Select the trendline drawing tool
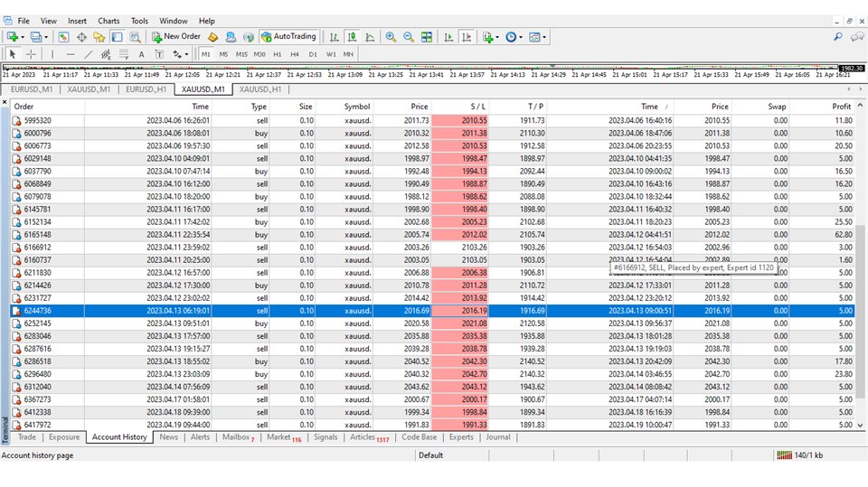868x487 pixels. [x=88, y=54]
